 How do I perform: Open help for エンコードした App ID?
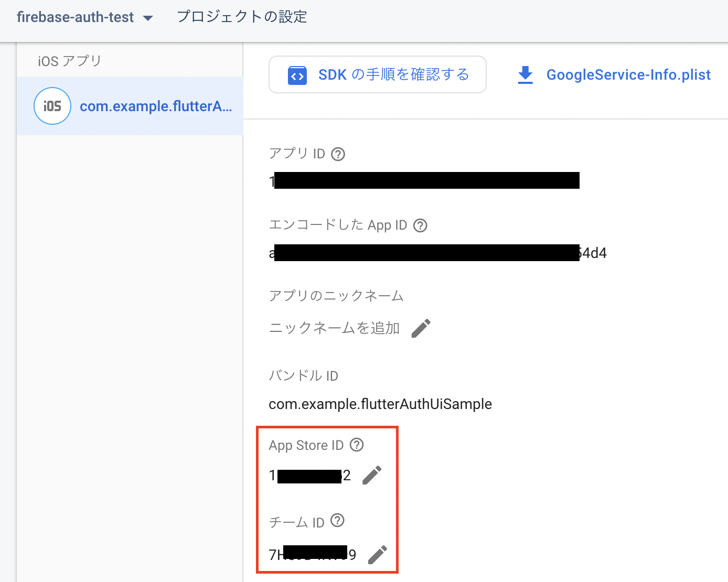(420, 225)
